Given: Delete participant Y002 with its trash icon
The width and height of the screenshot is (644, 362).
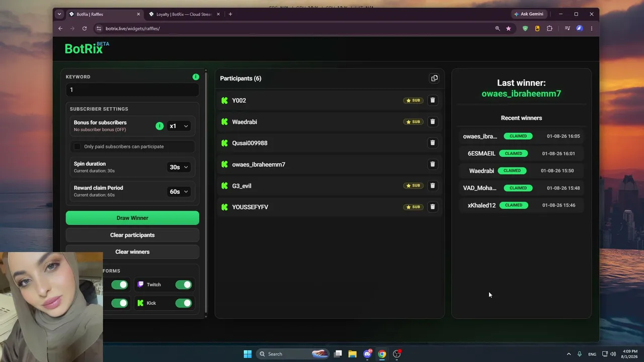Looking at the screenshot, I should click(432, 101).
